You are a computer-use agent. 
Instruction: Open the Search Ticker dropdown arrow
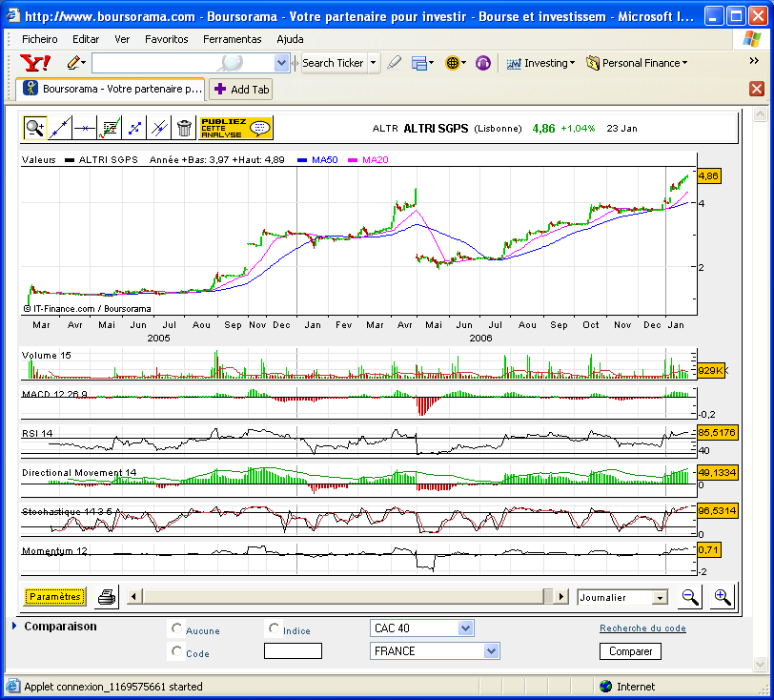(x=374, y=63)
